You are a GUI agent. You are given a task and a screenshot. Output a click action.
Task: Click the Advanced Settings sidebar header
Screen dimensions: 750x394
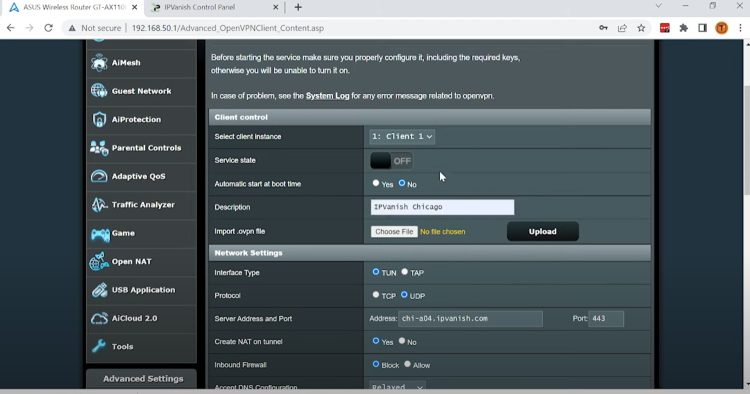pyautogui.click(x=142, y=379)
